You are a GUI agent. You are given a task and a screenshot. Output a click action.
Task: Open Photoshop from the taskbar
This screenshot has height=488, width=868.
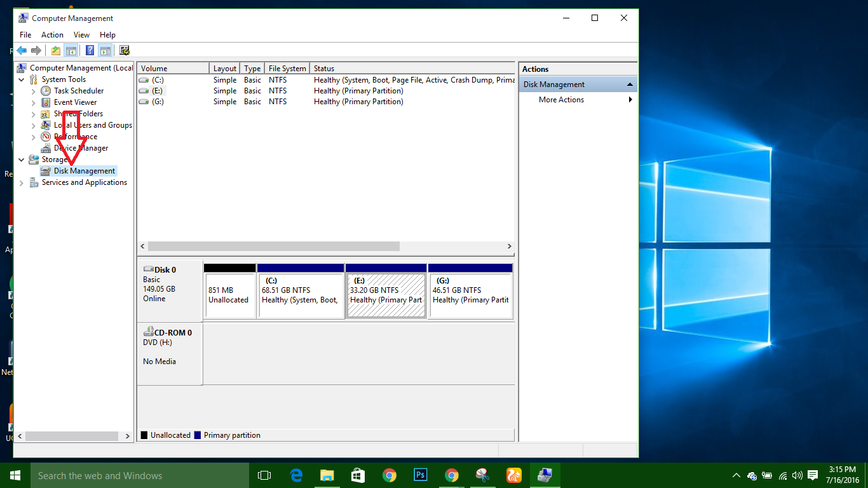tap(420, 475)
